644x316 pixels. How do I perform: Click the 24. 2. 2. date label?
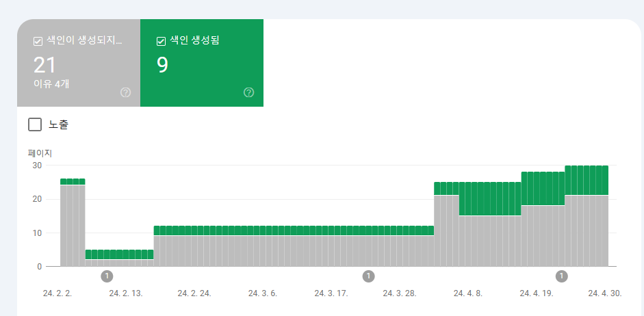coord(57,293)
